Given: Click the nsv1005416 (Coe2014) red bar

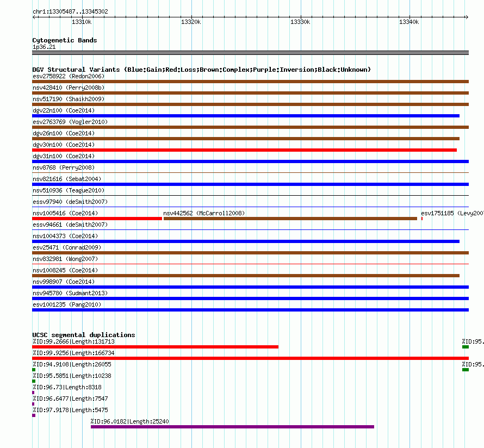Looking at the screenshot, I should point(97,219).
